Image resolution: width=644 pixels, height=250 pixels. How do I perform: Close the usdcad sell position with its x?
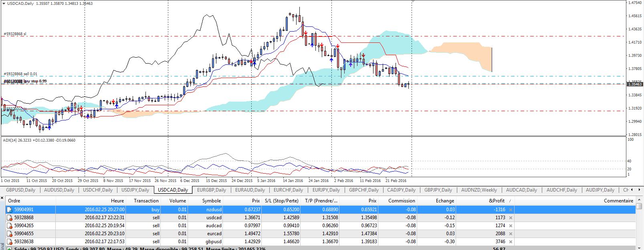tap(511, 218)
